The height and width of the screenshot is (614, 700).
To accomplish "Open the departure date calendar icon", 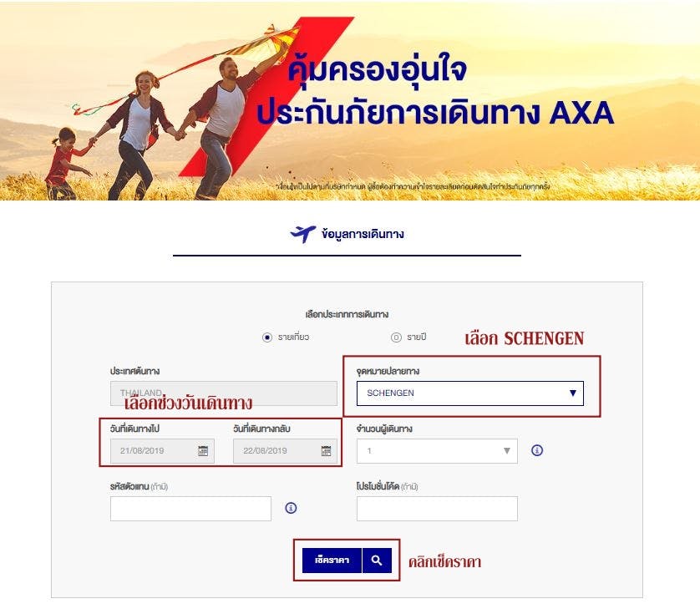I will (203, 450).
